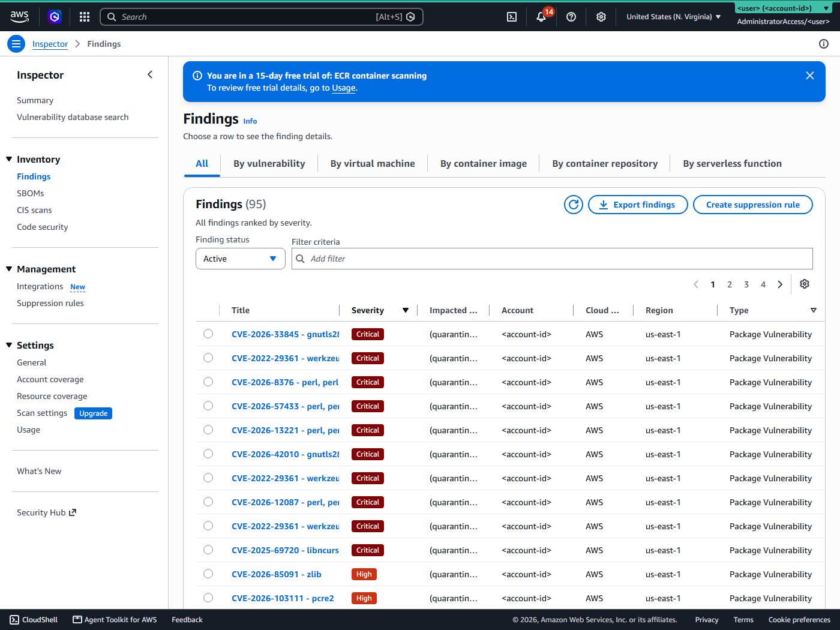This screenshot has width=840, height=630.
Task: Open CloudShell in the footer
Action: click(34, 620)
